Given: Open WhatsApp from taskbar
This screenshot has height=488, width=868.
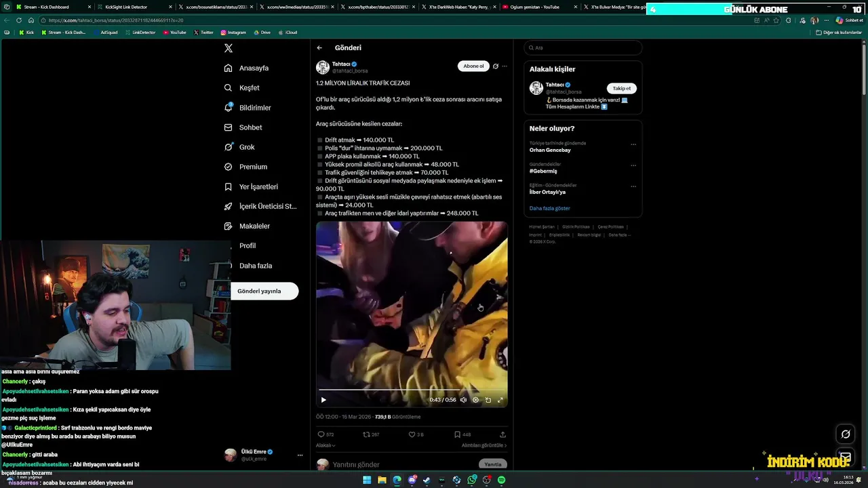Looking at the screenshot, I should click(x=471, y=480).
